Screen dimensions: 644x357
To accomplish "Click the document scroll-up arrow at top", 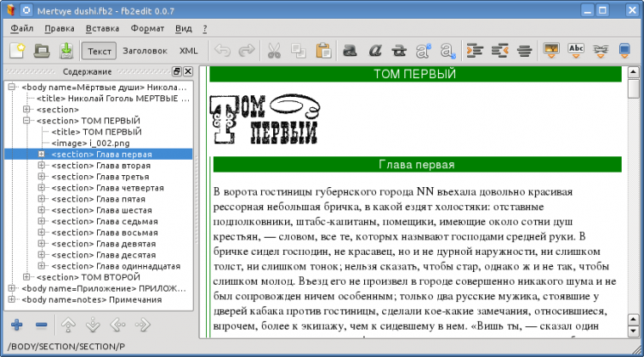I will click(x=634, y=72).
